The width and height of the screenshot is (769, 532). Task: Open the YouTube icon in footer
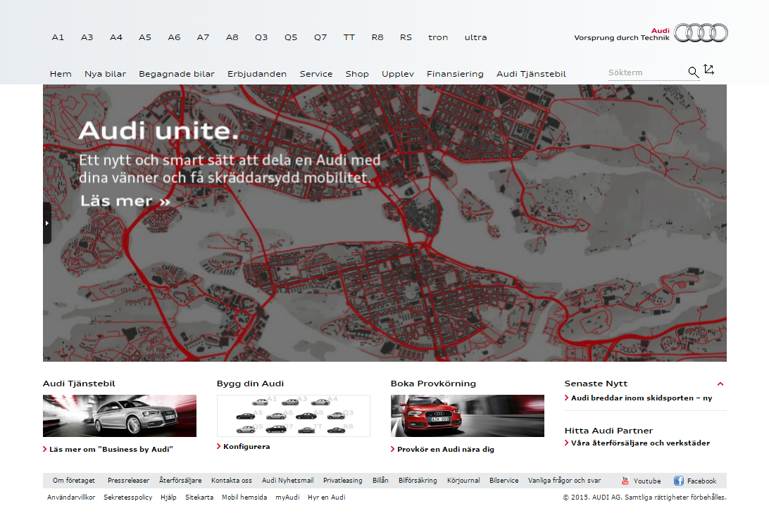click(x=625, y=481)
